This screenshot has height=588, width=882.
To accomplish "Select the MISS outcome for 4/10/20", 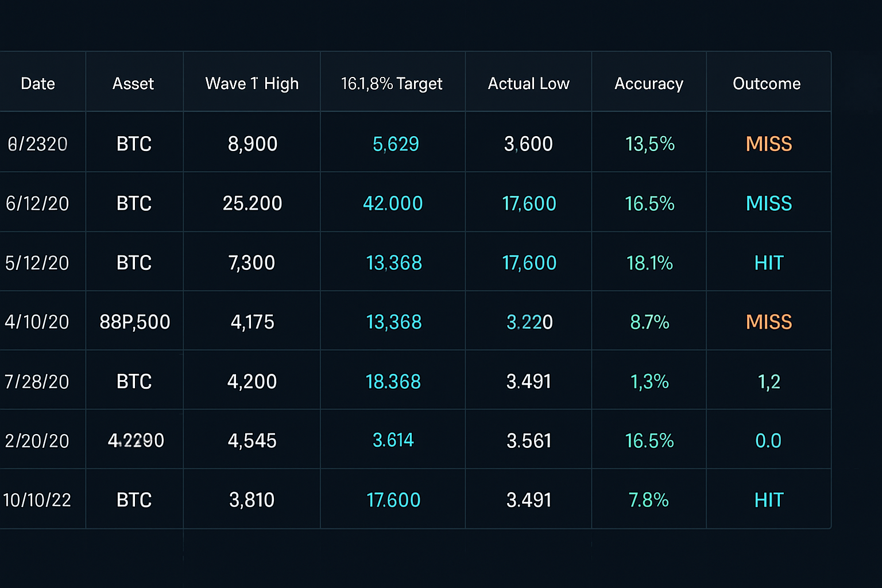I will pyautogui.click(x=769, y=322).
